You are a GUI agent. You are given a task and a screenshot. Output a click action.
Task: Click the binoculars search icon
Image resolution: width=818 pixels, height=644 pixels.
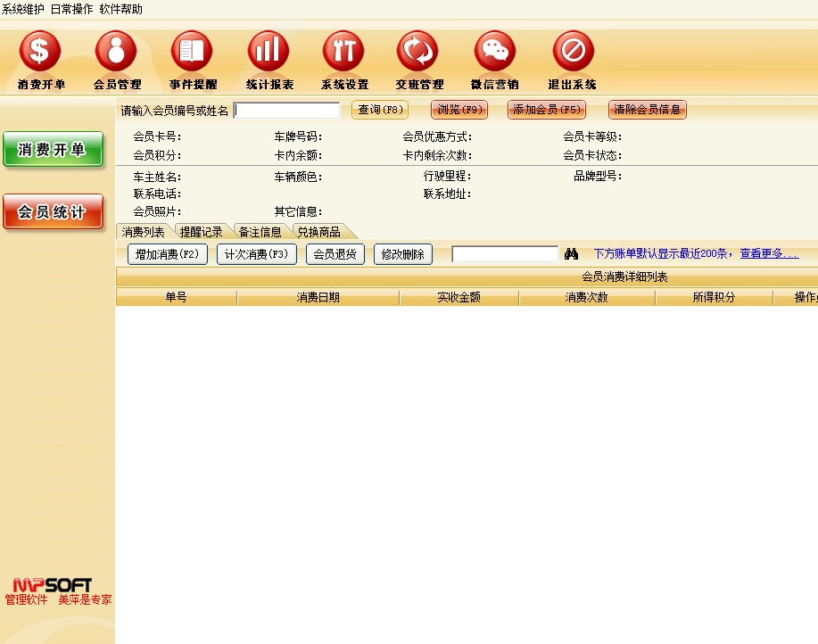pos(572,254)
